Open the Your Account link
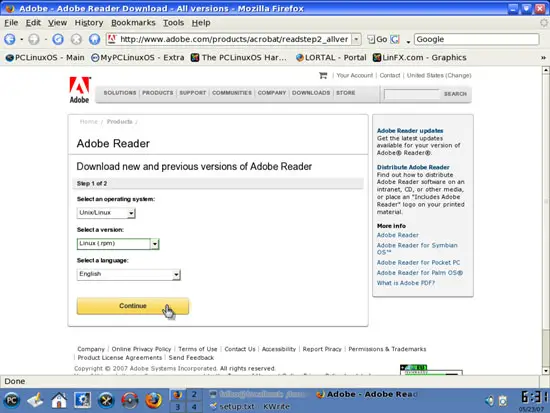The height and width of the screenshot is (413, 550). pyautogui.click(x=355, y=75)
